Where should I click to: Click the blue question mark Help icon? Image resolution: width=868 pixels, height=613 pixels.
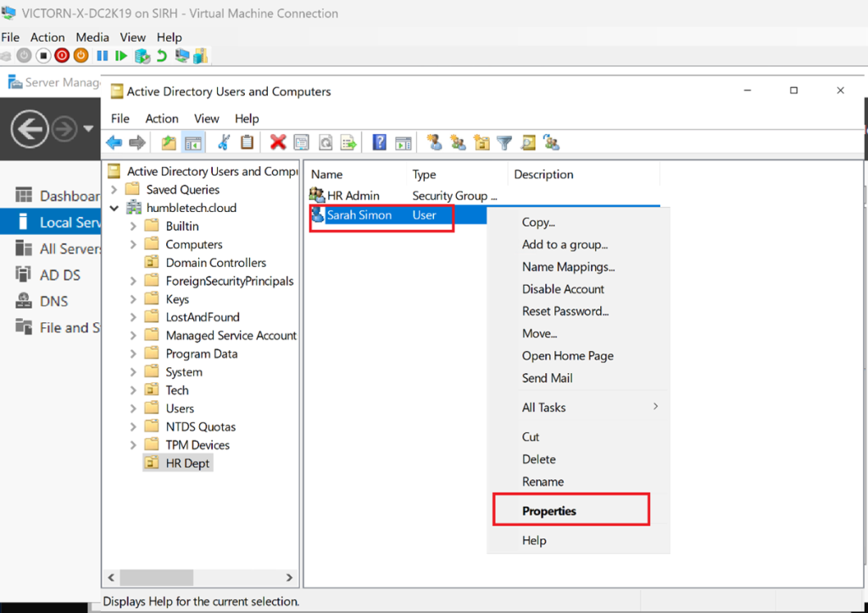click(379, 142)
